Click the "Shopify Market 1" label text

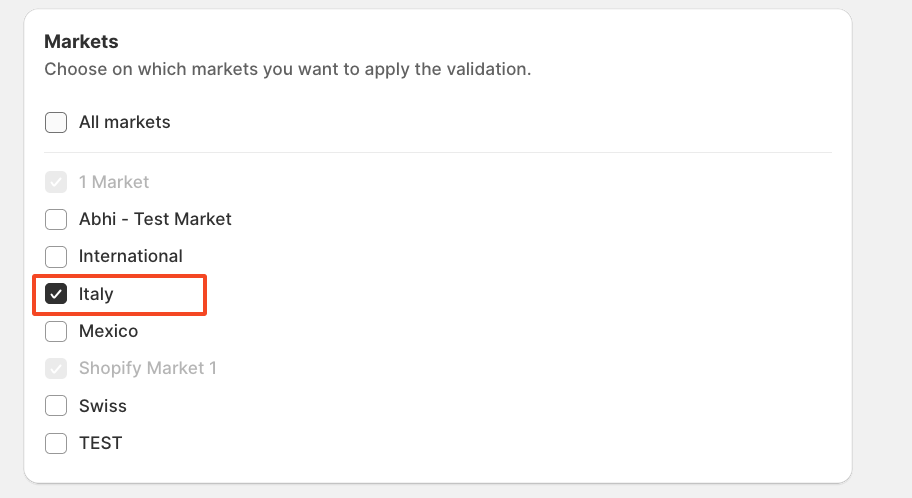(148, 368)
